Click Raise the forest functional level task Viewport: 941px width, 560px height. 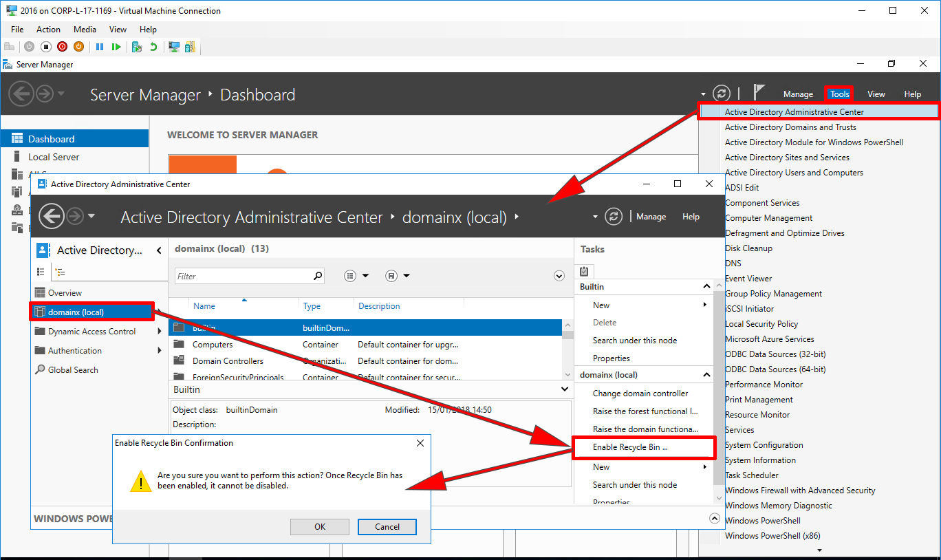point(644,411)
